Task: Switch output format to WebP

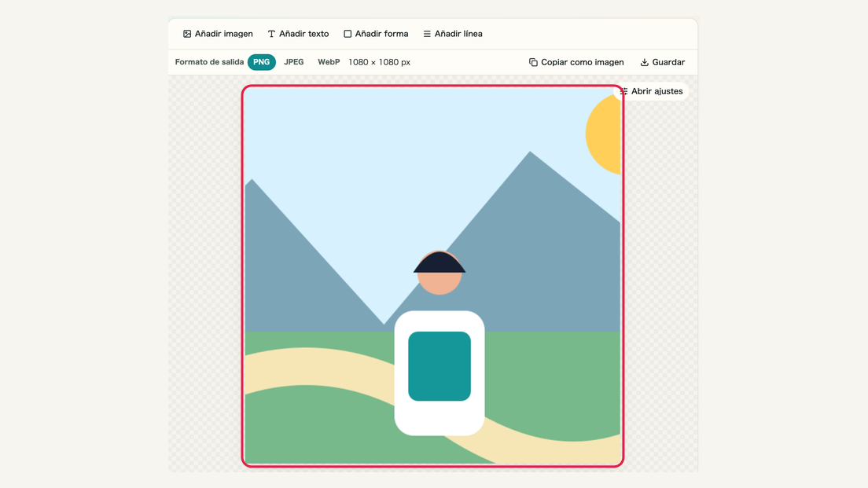Action: (x=329, y=62)
